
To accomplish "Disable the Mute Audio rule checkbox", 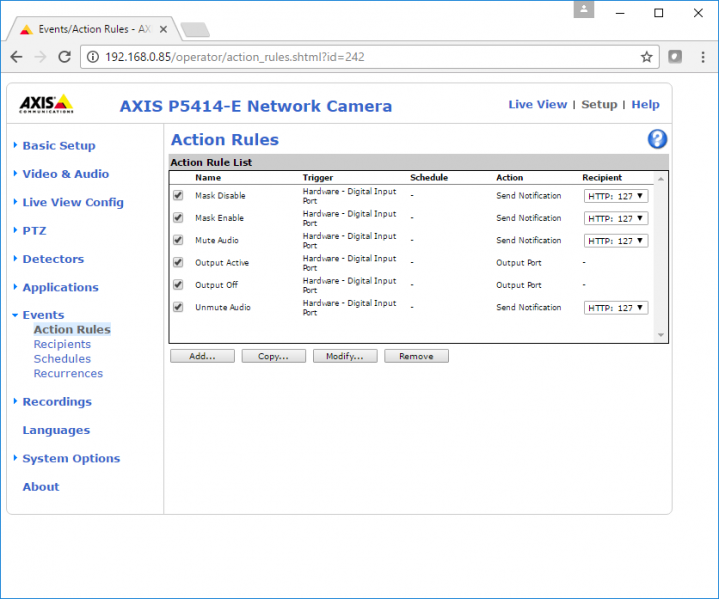I will pyautogui.click(x=178, y=240).
